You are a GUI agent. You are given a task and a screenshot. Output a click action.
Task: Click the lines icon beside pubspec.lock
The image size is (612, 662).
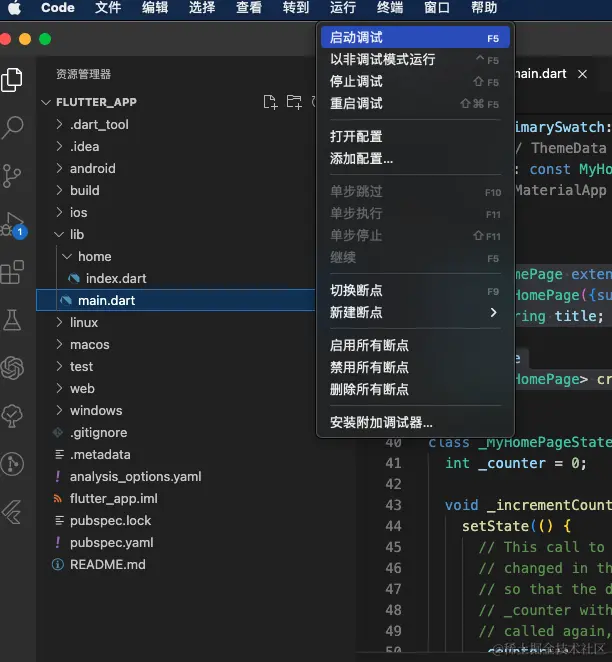tap(60, 521)
